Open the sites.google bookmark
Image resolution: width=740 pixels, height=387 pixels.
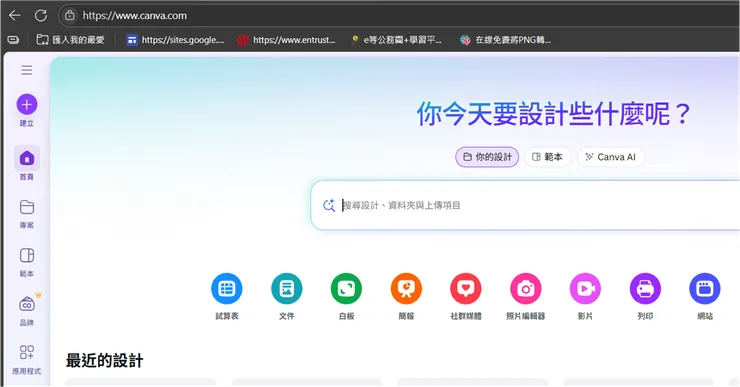point(175,40)
